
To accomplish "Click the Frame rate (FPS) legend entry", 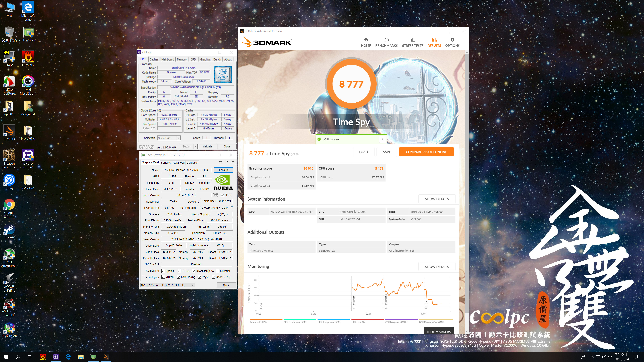I will point(266,321).
